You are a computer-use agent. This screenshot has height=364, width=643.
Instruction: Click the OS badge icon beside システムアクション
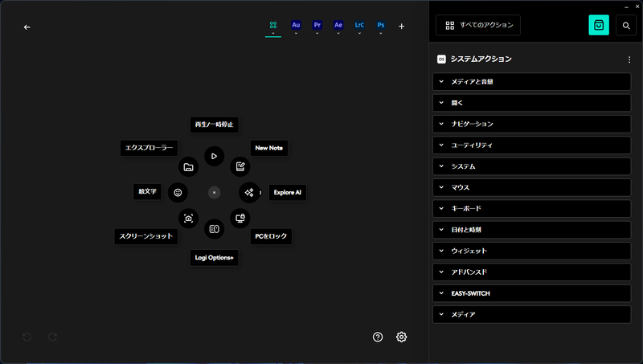tap(441, 59)
